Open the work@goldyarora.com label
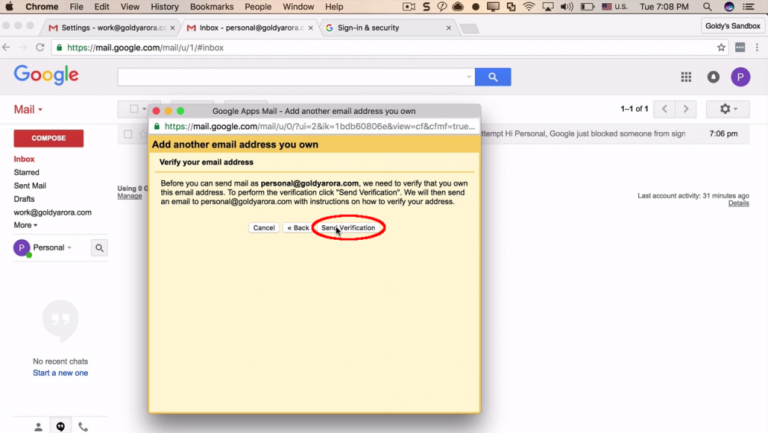Viewport: 768px width, 433px height. tap(52, 212)
